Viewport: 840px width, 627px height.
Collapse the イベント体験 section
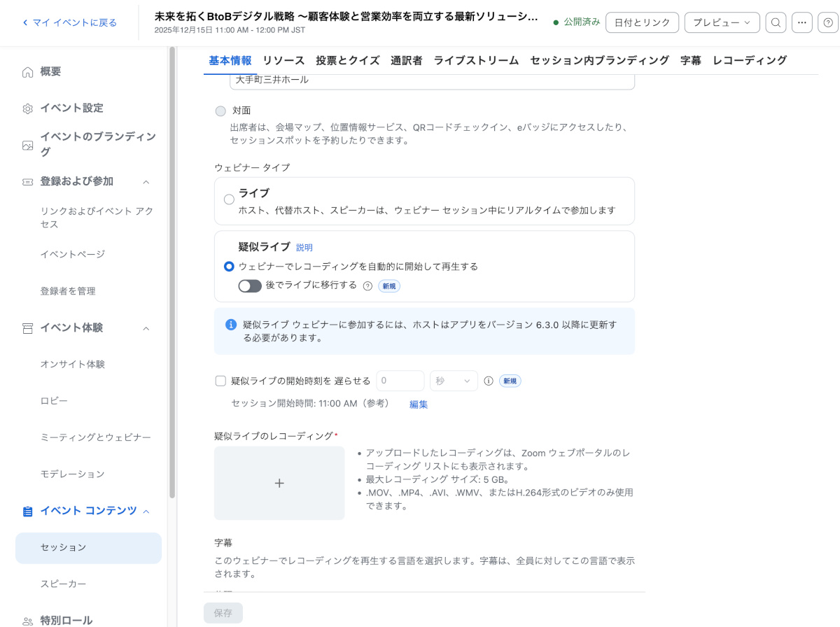(x=146, y=328)
